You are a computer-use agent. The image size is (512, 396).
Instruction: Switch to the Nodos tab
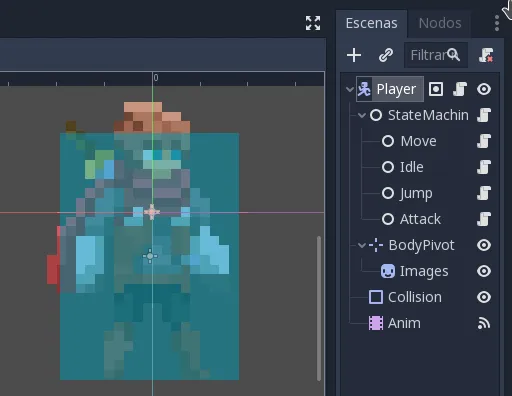(x=440, y=23)
